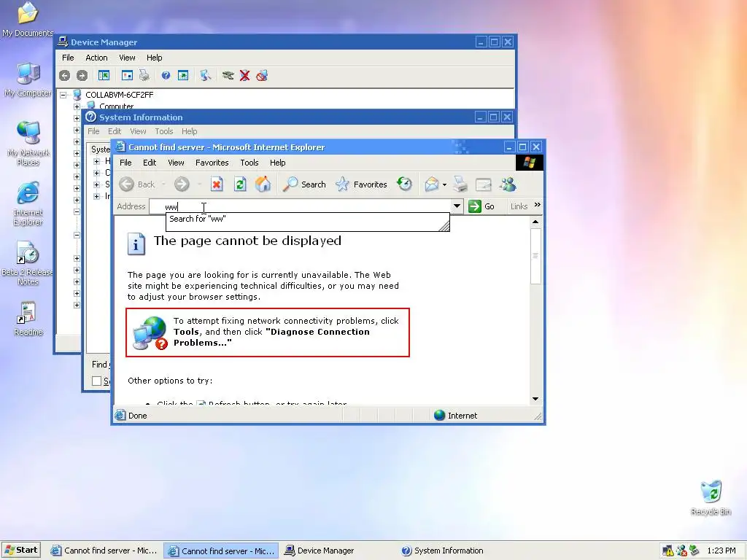This screenshot has width=747, height=560.
Task: Launch Messenger from the IE toolbar
Action: click(508, 184)
